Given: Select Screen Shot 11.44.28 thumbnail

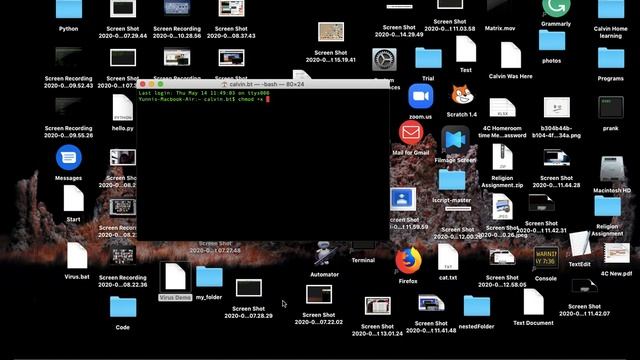Looking at the screenshot, I should [557, 158].
